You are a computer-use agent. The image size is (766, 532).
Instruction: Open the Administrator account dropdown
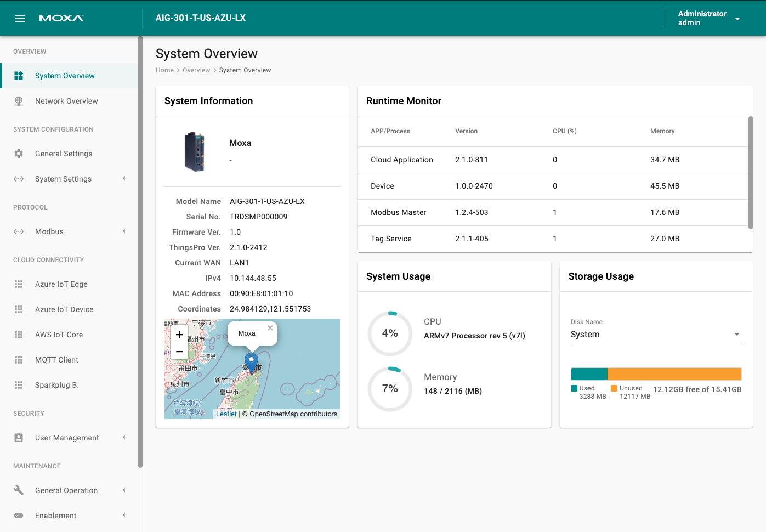709,18
